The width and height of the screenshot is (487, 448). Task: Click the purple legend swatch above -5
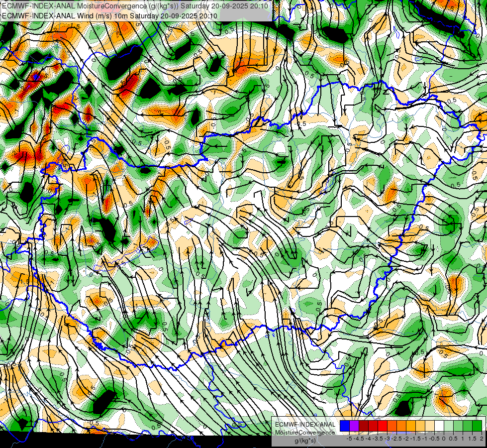(354, 426)
